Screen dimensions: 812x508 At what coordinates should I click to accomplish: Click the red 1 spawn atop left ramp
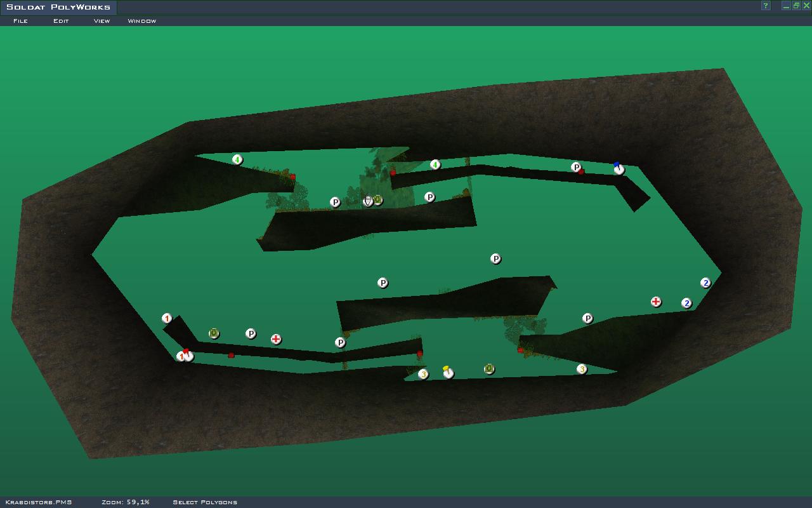[167, 318]
